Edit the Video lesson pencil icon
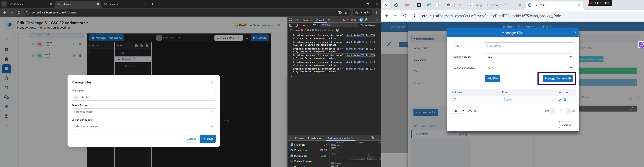 coord(74,44)
